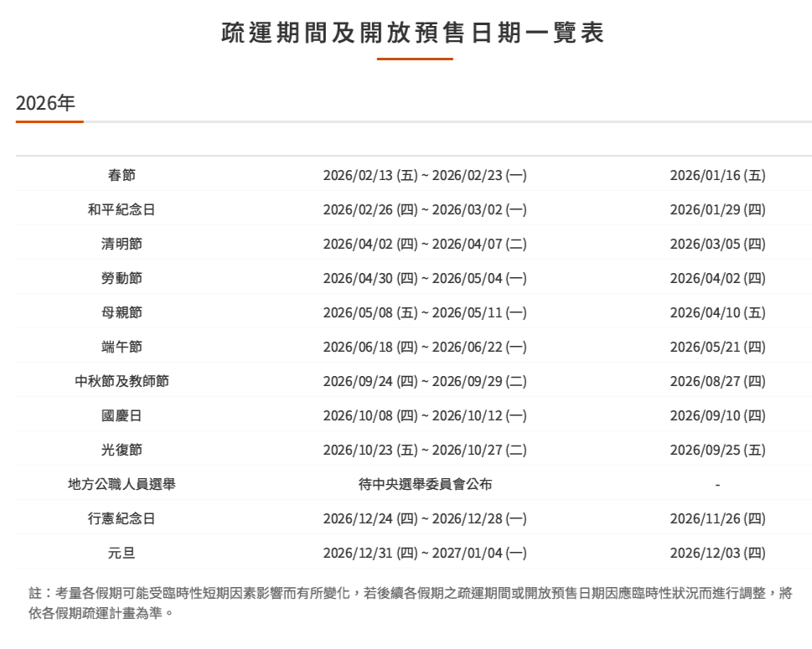
Task: Select the 2026年 tab
Action: [45, 103]
